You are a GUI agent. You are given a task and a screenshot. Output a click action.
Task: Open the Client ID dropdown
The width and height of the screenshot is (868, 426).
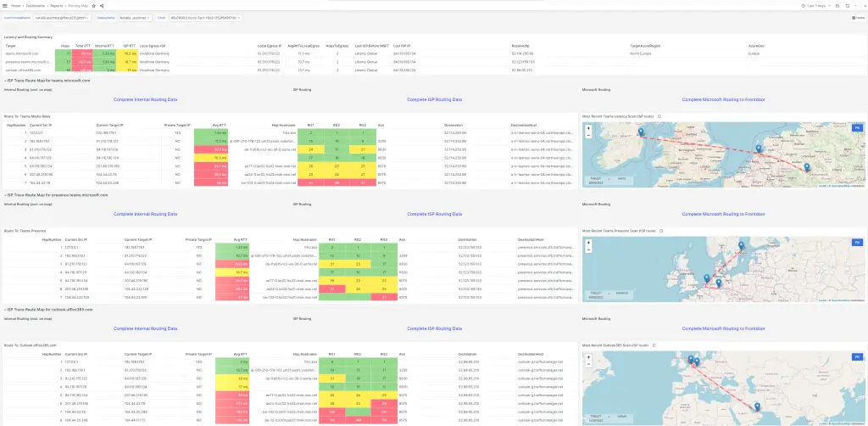click(x=205, y=18)
